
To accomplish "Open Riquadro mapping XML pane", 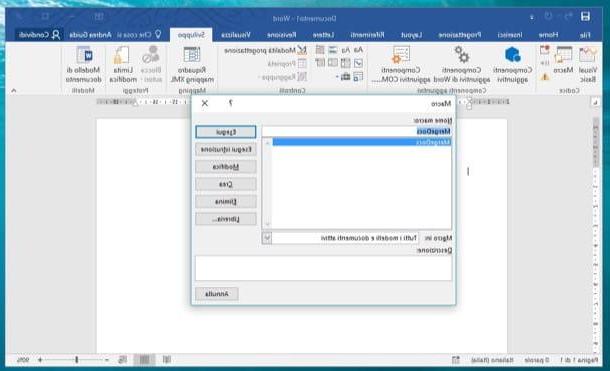I will point(192,65).
